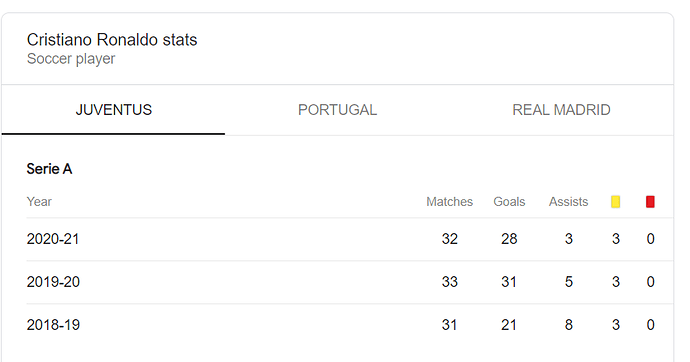The image size is (690, 362).
Task: Select the 2018-19 season row
Action: (349, 325)
